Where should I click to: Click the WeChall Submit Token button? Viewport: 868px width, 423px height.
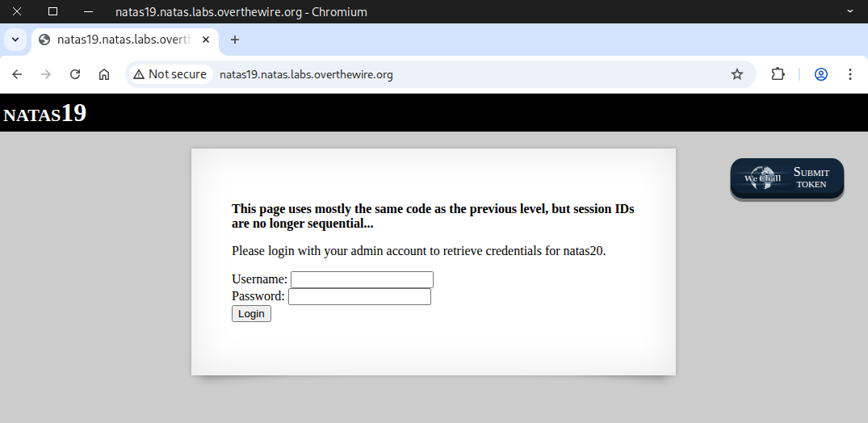(x=786, y=178)
